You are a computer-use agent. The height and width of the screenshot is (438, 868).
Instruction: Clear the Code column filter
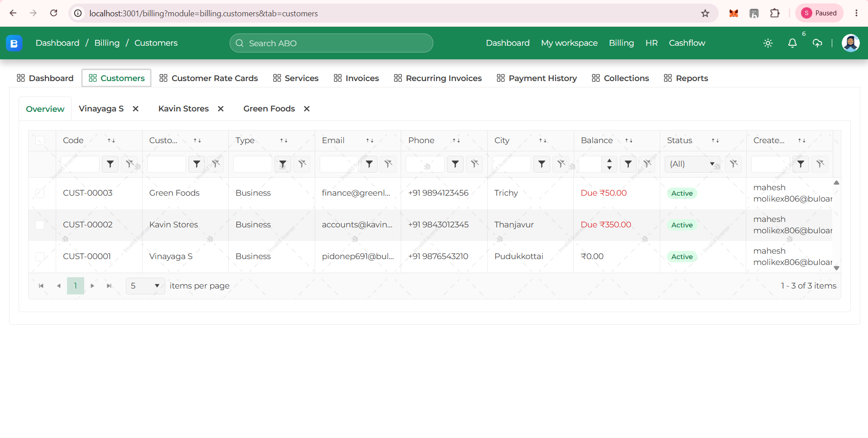point(129,164)
